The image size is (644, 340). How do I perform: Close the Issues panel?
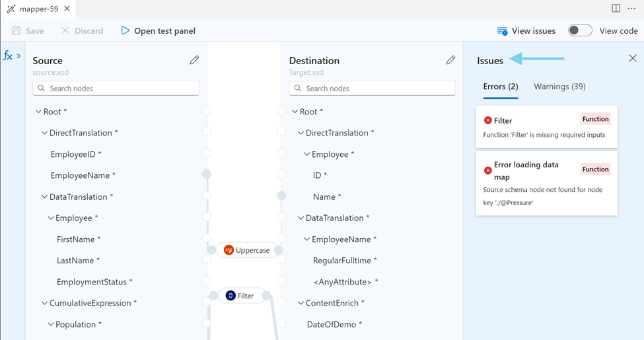pyautogui.click(x=632, y=59)
